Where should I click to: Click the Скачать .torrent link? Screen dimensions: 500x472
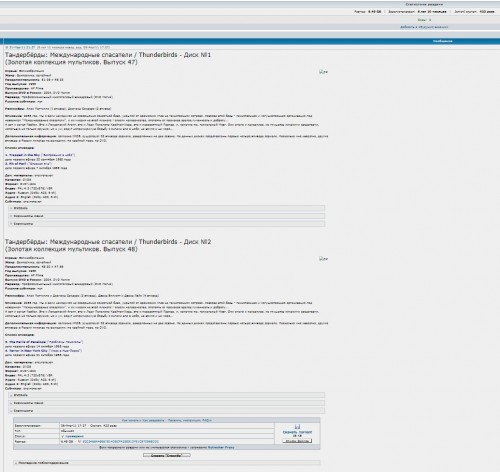297,432
